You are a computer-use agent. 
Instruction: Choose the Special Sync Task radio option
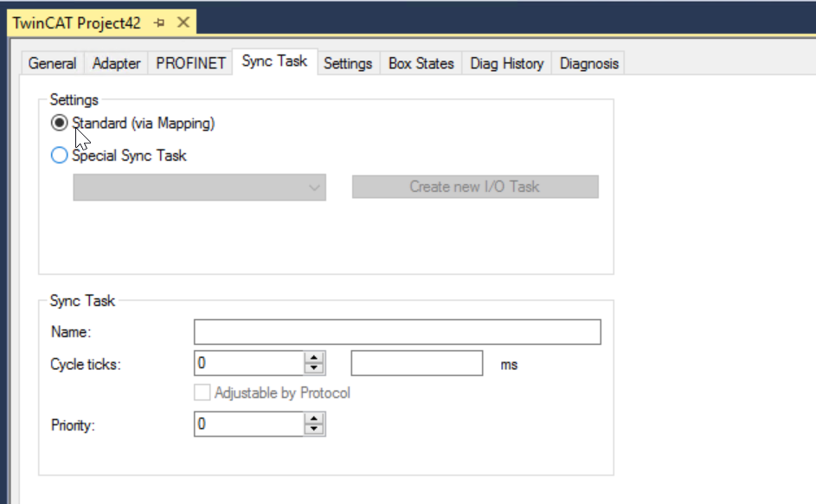(60, 155)
